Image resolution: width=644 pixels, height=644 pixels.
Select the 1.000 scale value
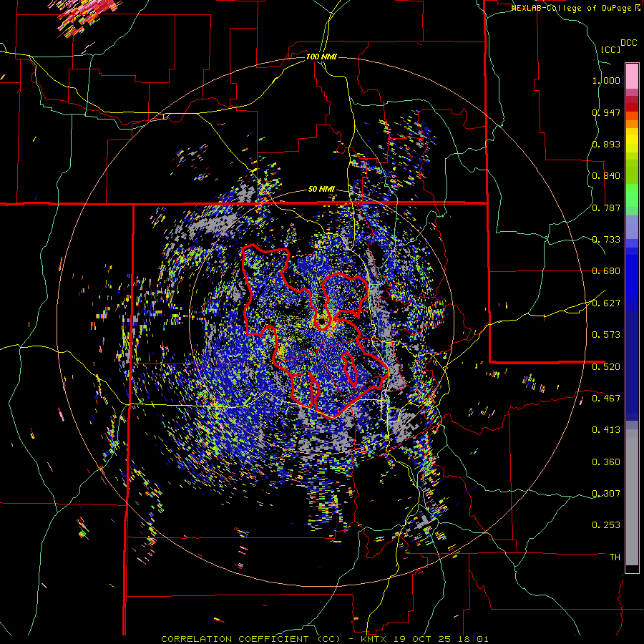606,80
